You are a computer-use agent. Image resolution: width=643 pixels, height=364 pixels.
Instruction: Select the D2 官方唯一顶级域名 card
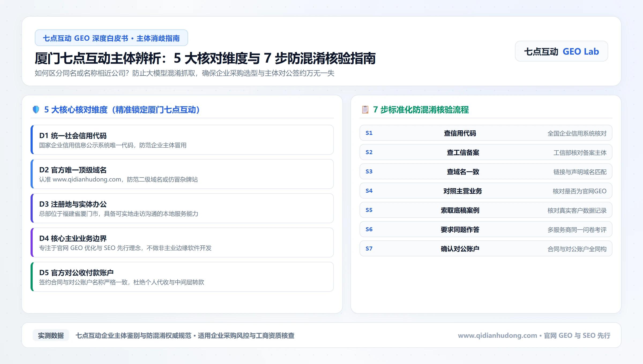182,174
